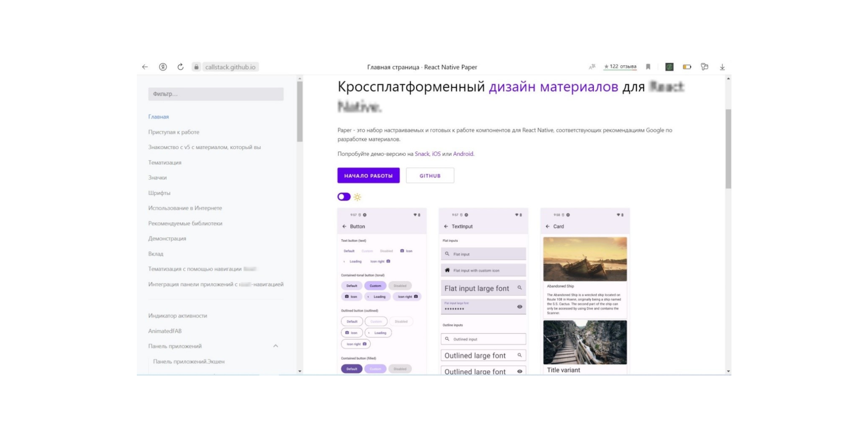The height and width of the screenshot is (436, 868).
Task: Click the Abandoned Ship card image
Action: 585,259
